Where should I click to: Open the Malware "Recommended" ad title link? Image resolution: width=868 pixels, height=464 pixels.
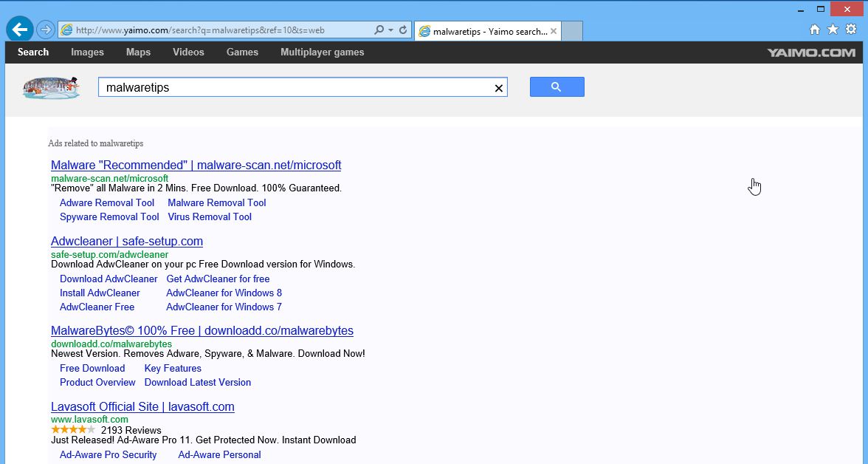pos(196,166)
